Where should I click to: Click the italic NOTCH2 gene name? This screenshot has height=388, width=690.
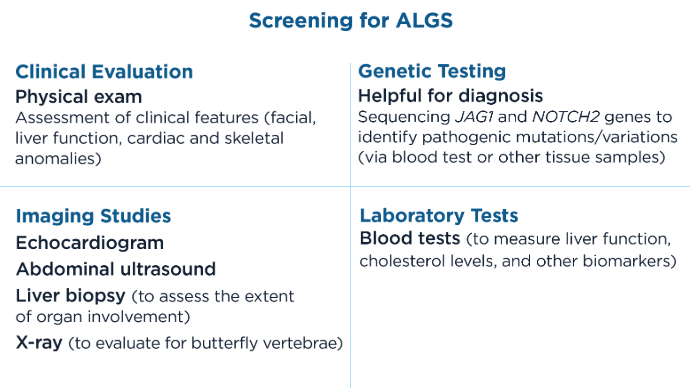coord(565,117)
